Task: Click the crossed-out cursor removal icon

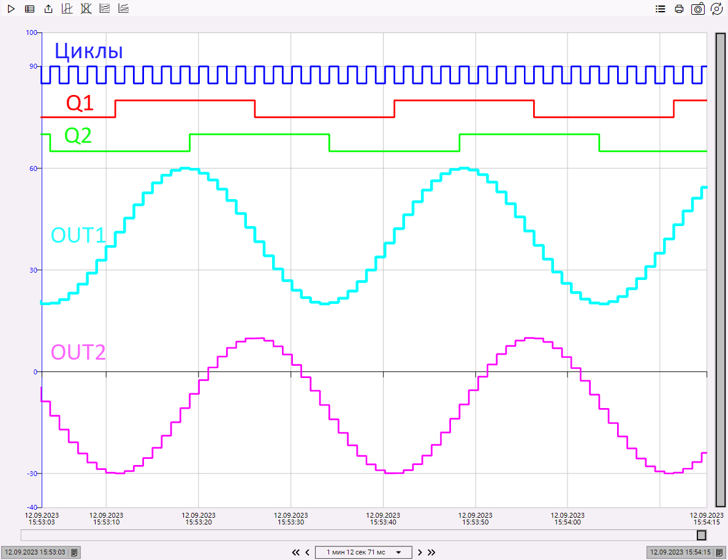Action: point(86,9)
